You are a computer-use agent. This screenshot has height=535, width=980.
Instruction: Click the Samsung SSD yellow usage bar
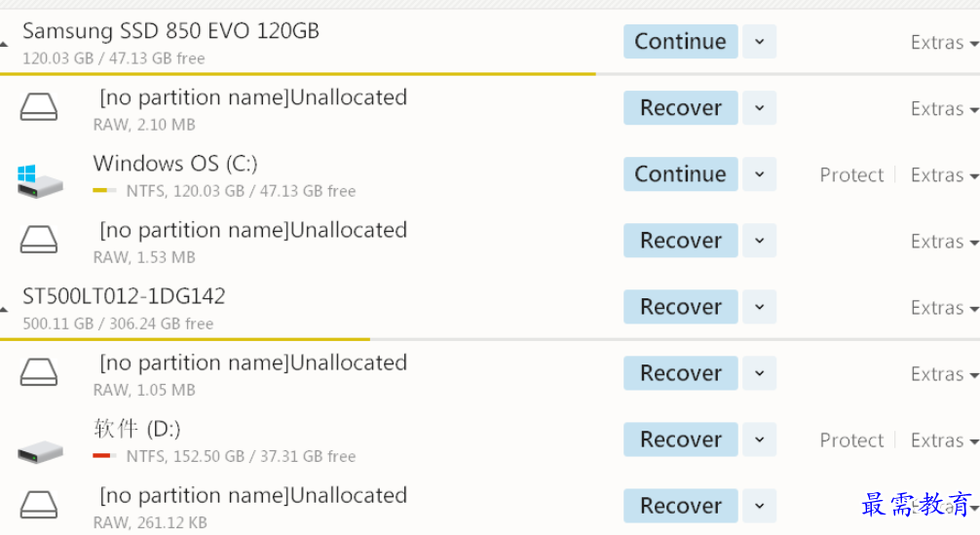point(297,74)
